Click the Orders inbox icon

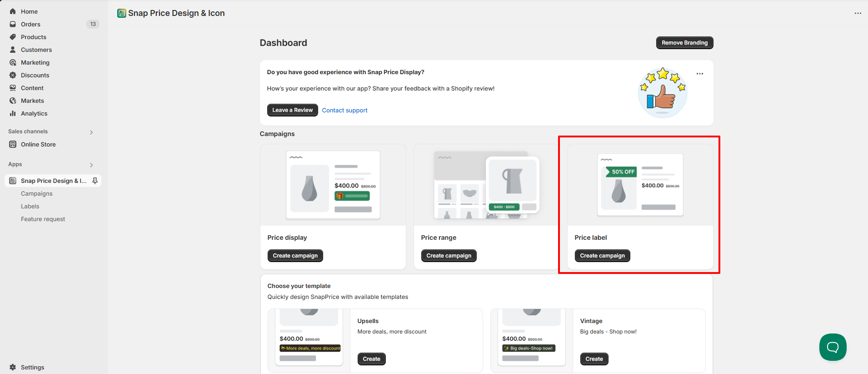[13, 24]
